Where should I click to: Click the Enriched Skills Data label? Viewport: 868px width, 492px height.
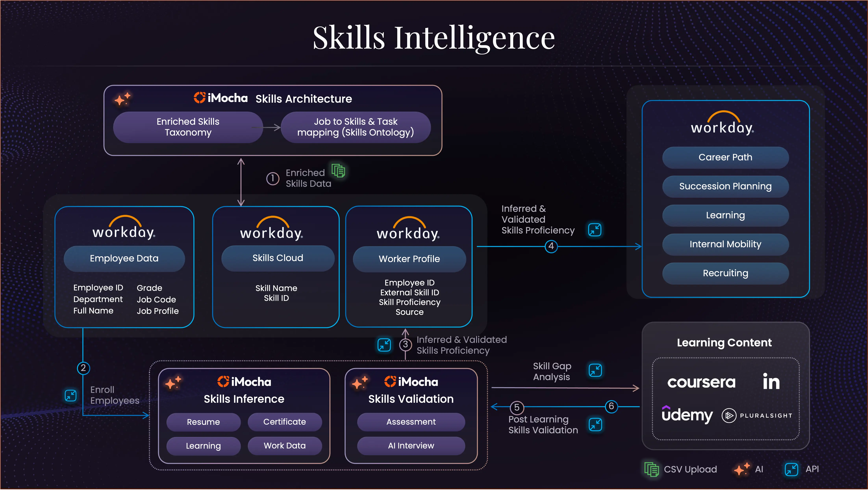tap(308, 179)
